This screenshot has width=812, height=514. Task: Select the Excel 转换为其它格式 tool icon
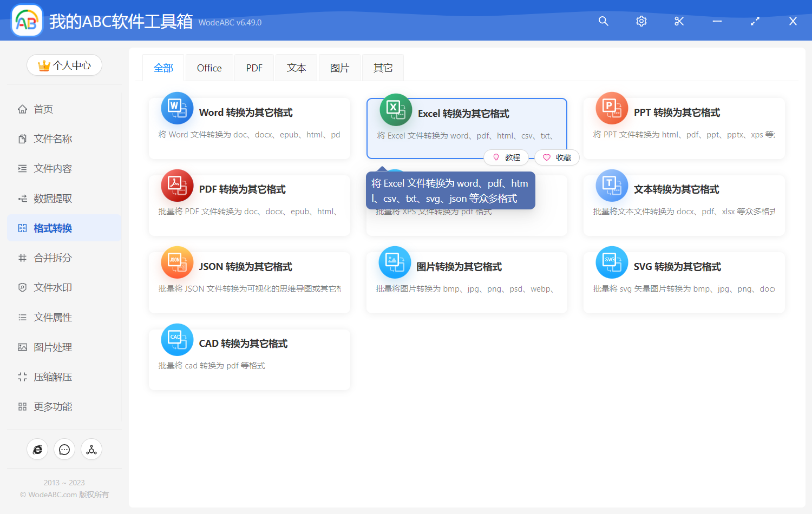point(395,108)
